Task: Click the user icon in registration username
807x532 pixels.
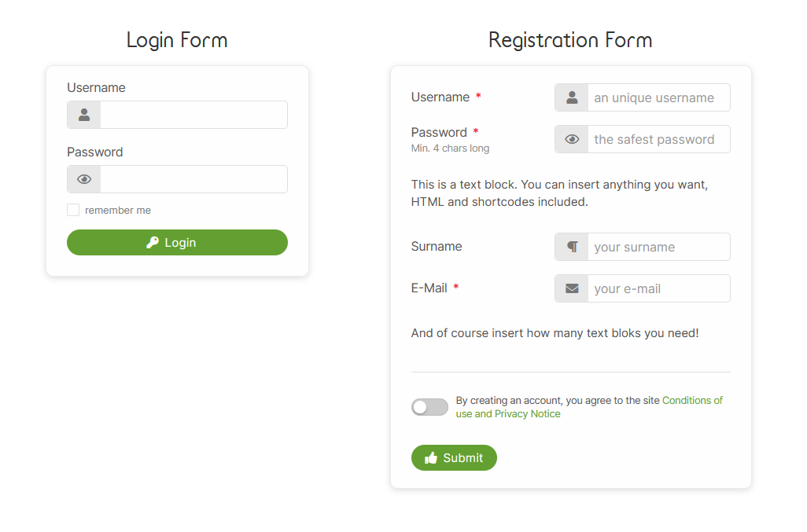Action: [572, 97]
